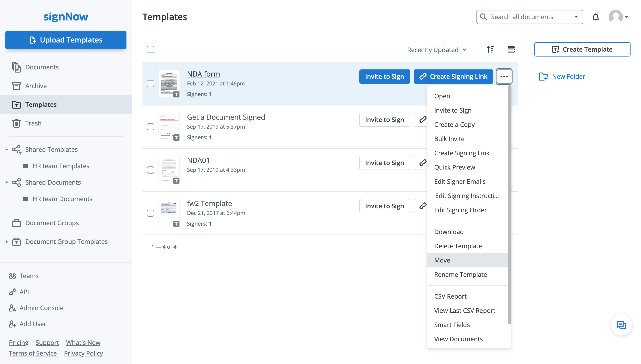Open the Privacy Policy link
The width and height of the screenshot is (641, 364).
(83, 353)
